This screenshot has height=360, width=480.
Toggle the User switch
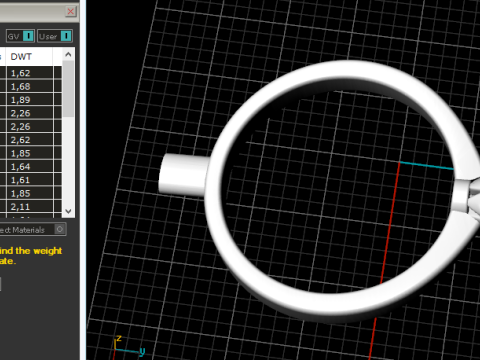(x=55, y=36)
